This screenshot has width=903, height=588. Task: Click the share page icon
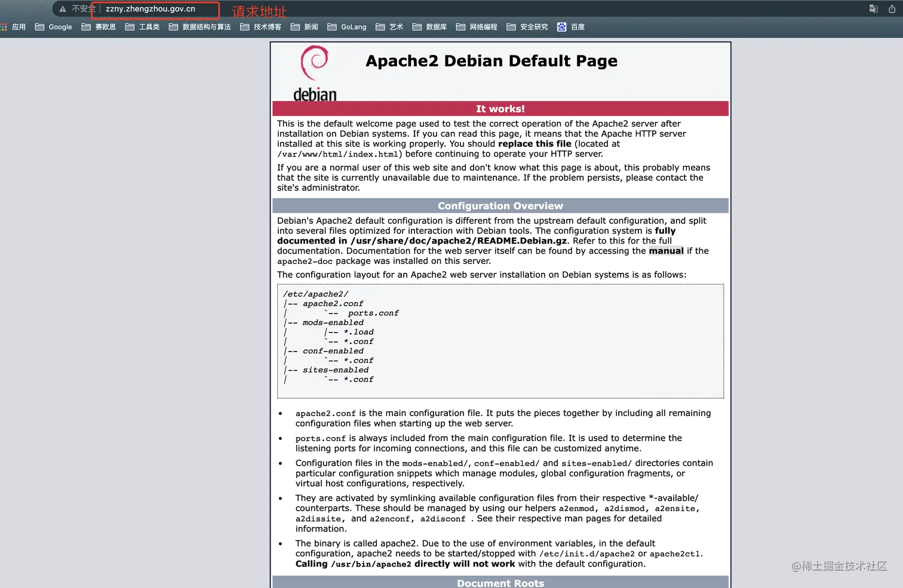(x=892, y=9)
